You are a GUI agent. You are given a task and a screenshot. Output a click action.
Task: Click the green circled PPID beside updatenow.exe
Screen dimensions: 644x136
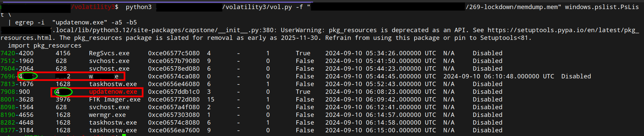(x=63, y=92)
